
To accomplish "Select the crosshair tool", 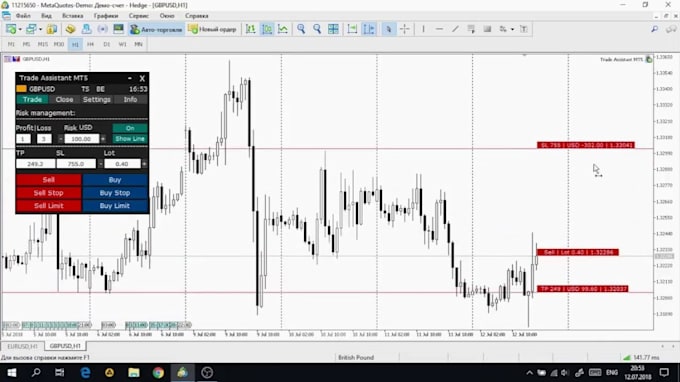I will point(405,29).
